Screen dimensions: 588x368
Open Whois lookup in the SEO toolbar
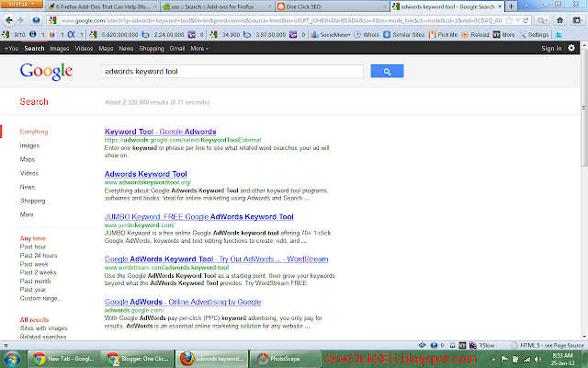tap(367, 35)
